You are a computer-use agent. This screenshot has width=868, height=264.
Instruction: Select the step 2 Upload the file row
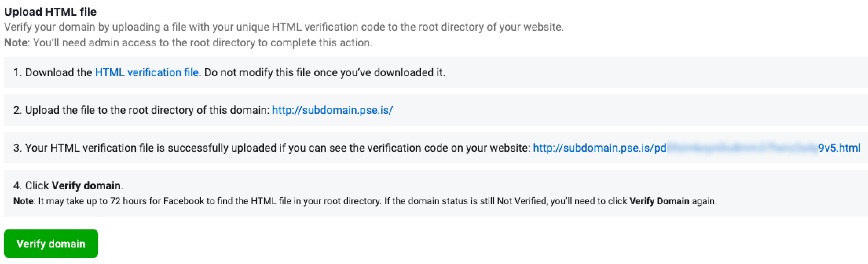[x=436, y=110]
